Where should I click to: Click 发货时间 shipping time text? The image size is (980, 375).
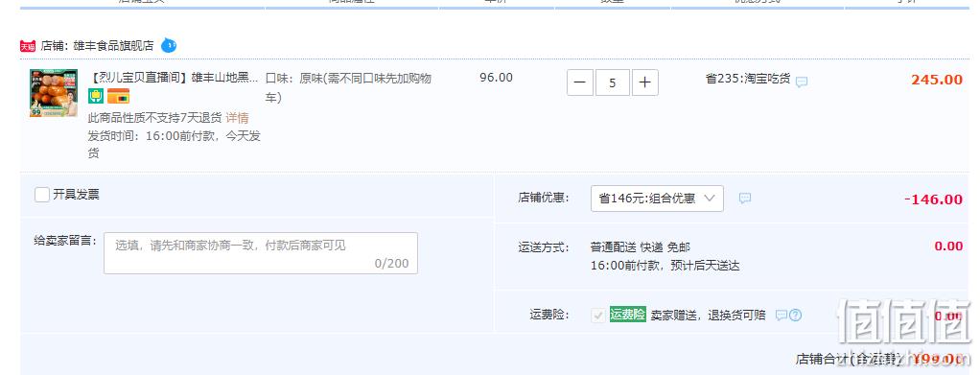click(x=174, y=145)
